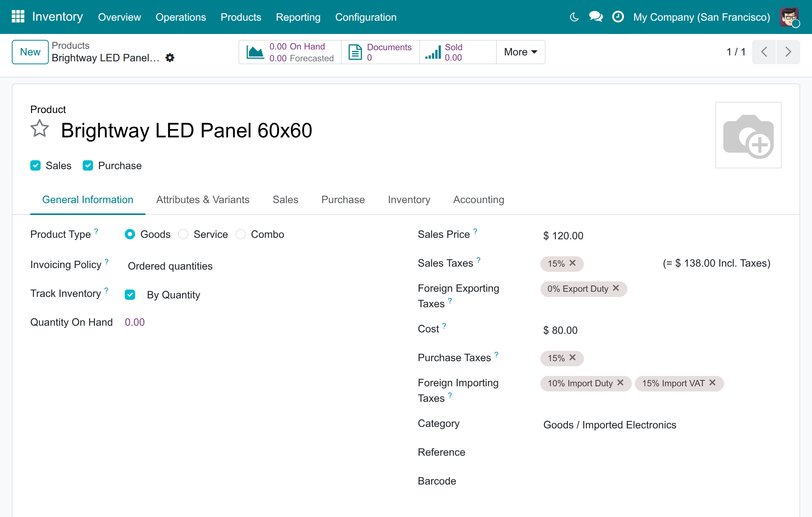Toggle the Track Inventory checkbox
Screen dimensions: 812x517
(x=130, y=295)
